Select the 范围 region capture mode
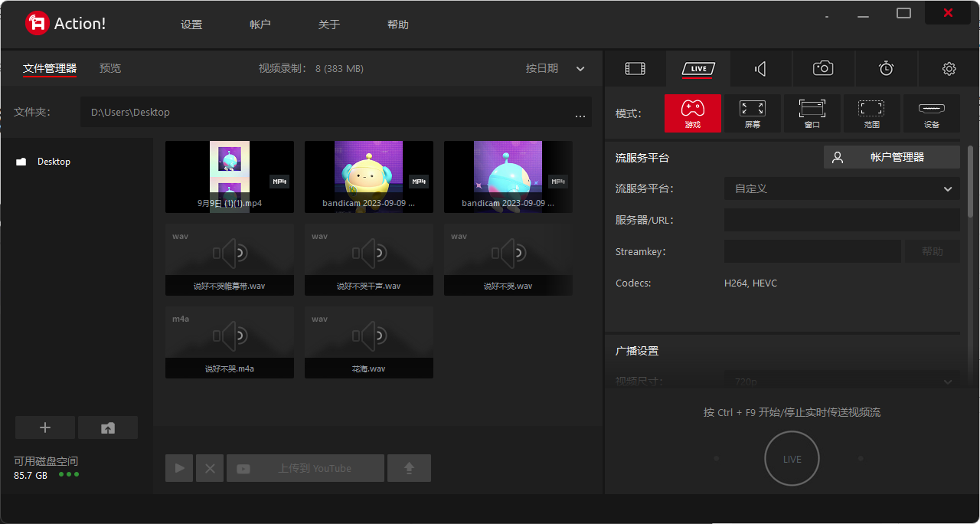The image size is (980, 524). [871, 113]
